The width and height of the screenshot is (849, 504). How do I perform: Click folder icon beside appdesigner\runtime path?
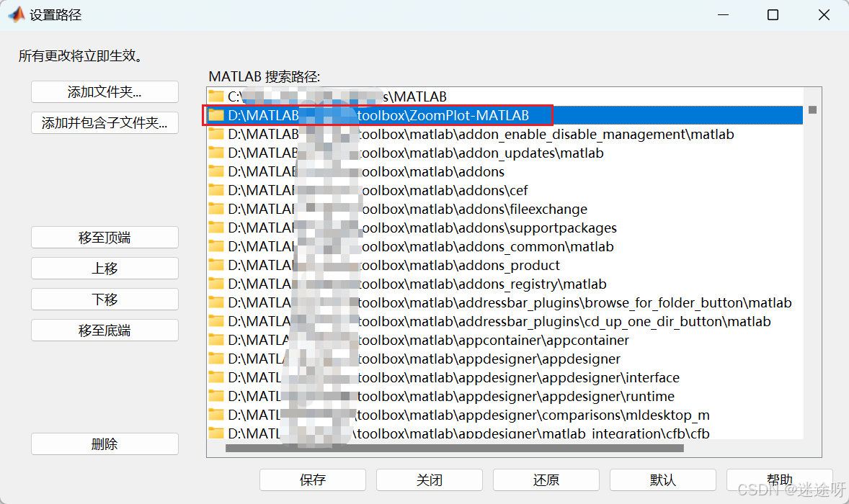tap(216, 395)
